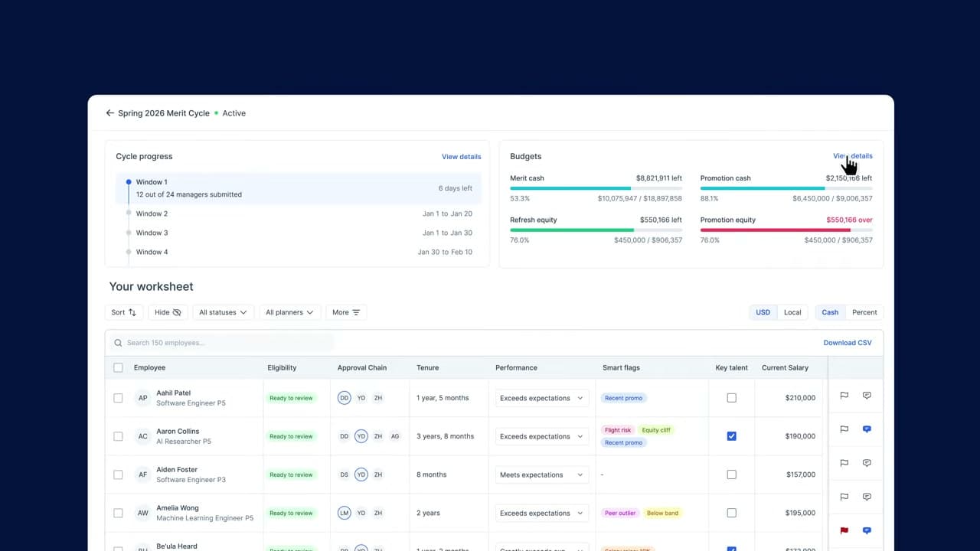
Task: Click Download CSV
Action: pos(848,343)
